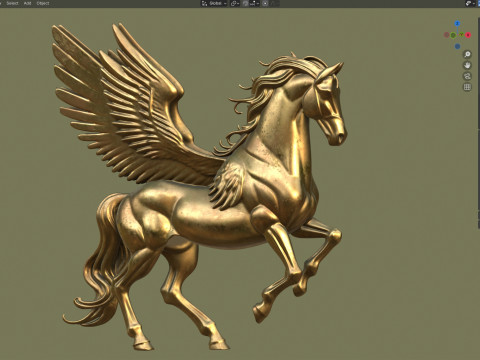Click the bright green Y axis gizmo ball

pyautogui.click(x=461, y=35)
